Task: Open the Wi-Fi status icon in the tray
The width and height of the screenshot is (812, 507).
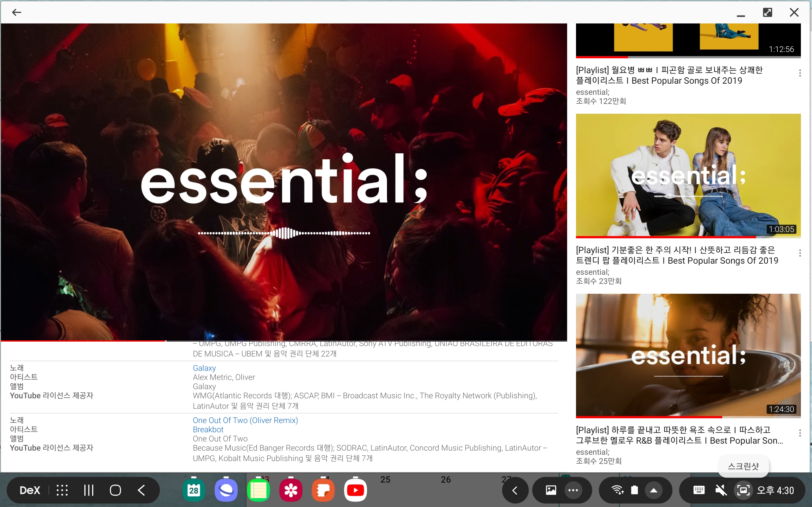Action: click(x=617, y=490)
